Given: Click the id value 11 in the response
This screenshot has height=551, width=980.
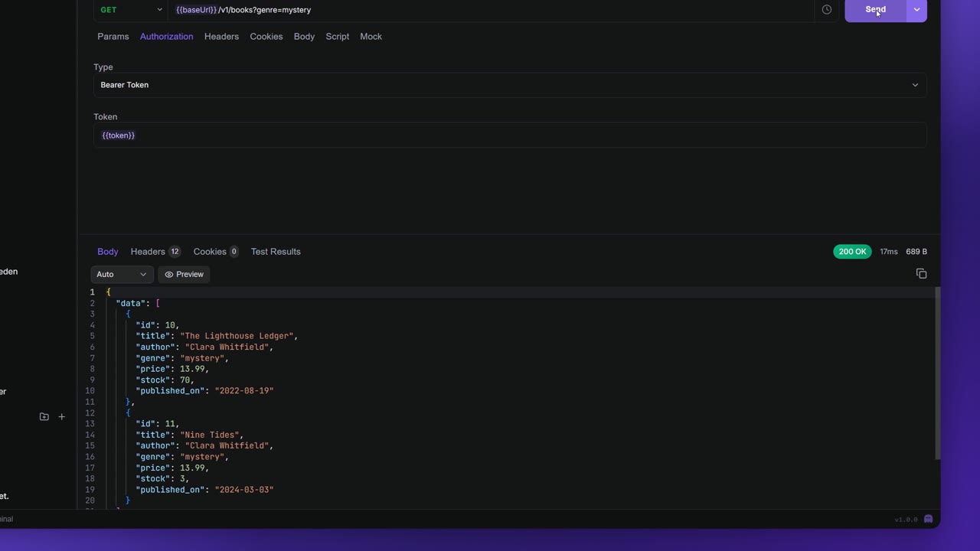Looking at the screenshot, I should click(x=170, y=424).
